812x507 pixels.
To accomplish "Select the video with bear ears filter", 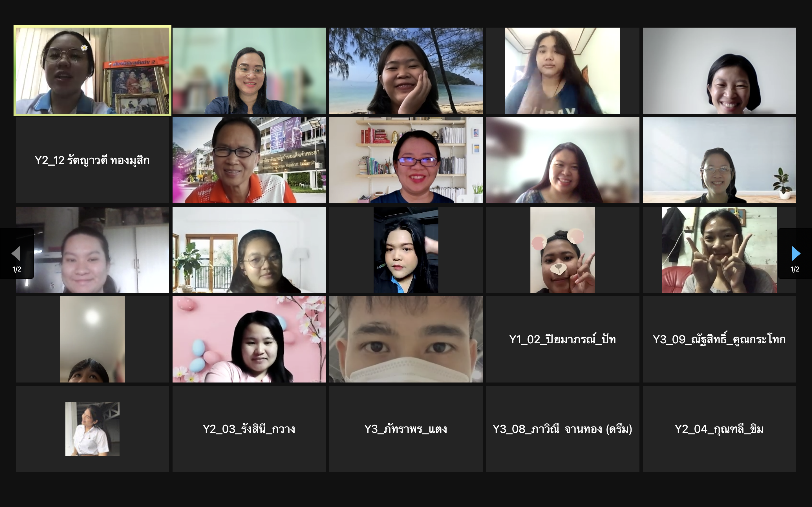I will point(562,250).
